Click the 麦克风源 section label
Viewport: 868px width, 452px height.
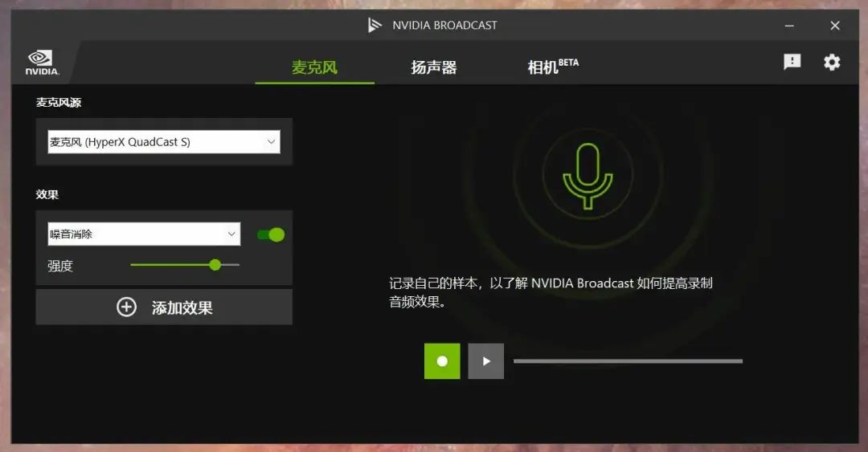click(59, 102)
